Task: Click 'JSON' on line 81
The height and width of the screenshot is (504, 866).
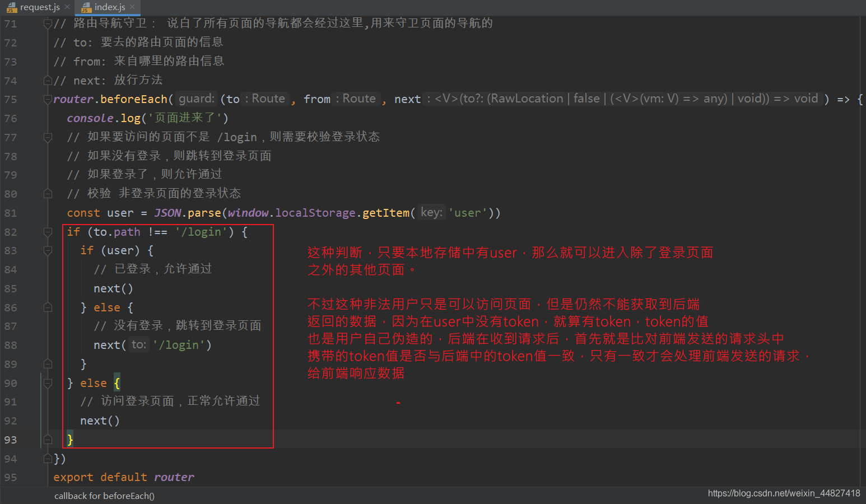Action: [x=167, y=213]
